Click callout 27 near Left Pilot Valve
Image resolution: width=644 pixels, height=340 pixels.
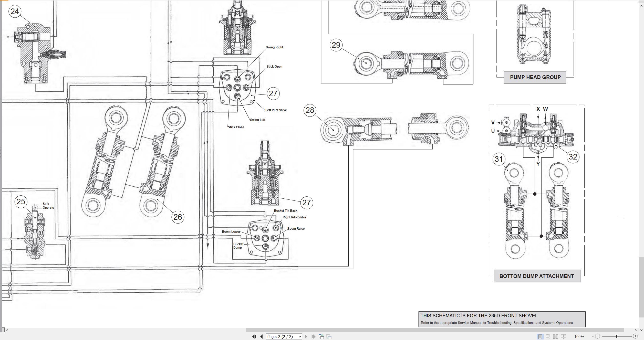click(273, 93)
